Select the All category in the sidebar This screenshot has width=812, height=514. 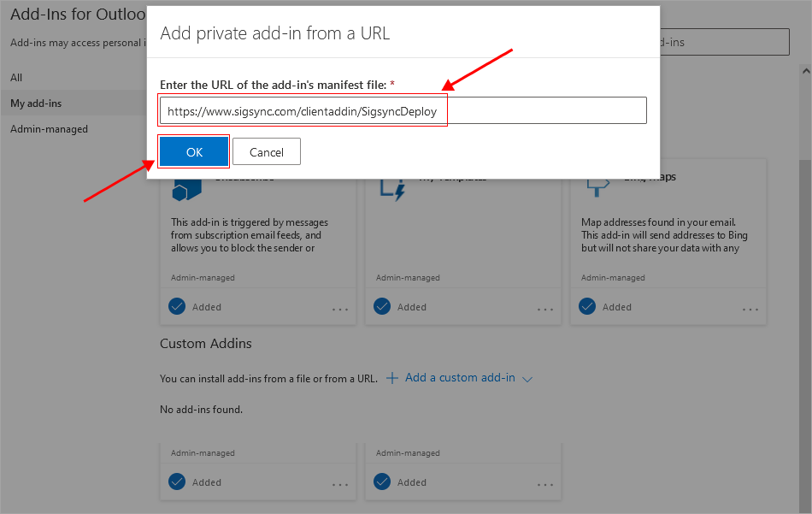[16, 78]
